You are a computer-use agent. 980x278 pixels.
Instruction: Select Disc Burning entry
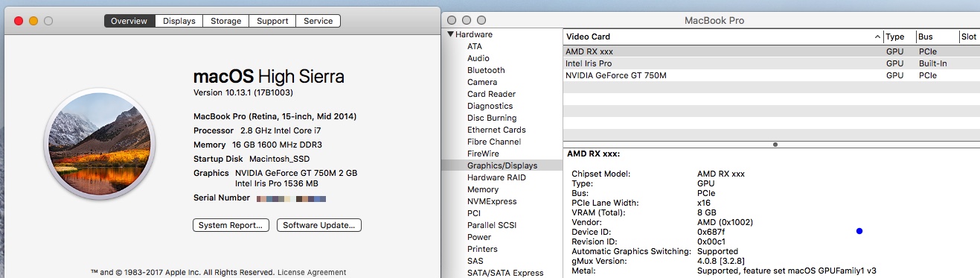tap(492, 118)
